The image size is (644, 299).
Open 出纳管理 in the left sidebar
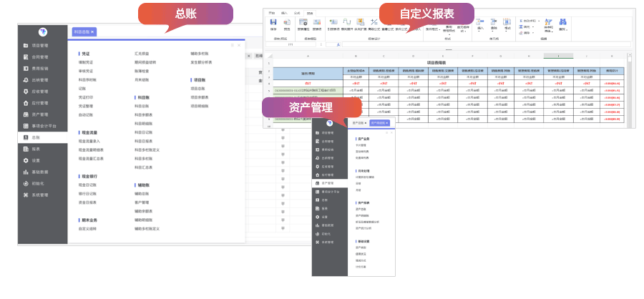click(x=26, y=80)
